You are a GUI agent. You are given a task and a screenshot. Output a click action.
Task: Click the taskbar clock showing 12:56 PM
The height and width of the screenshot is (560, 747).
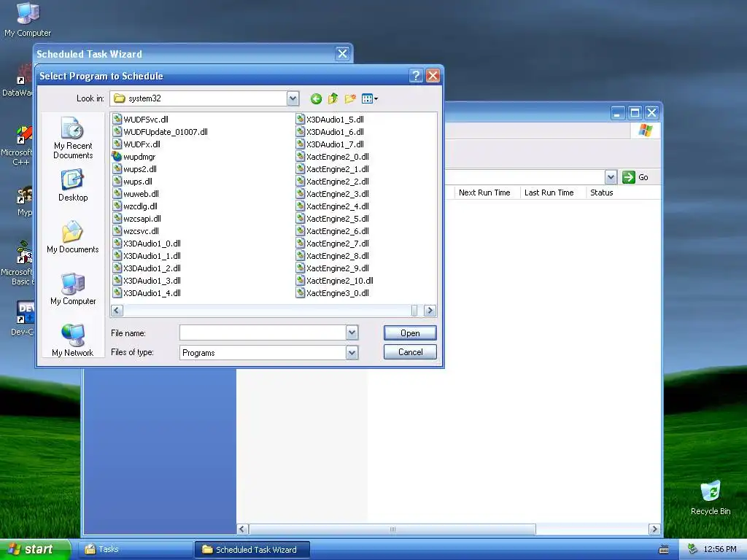click(x=720, y=550)
